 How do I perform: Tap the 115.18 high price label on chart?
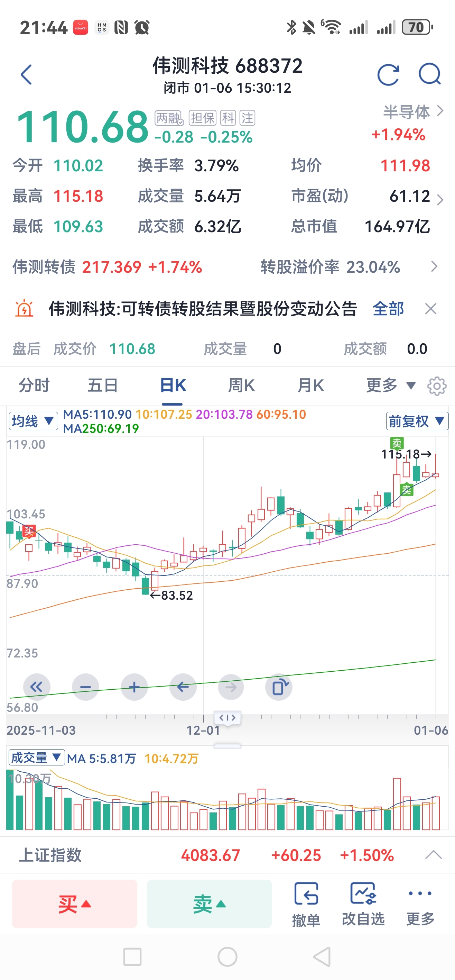point(406,454)
